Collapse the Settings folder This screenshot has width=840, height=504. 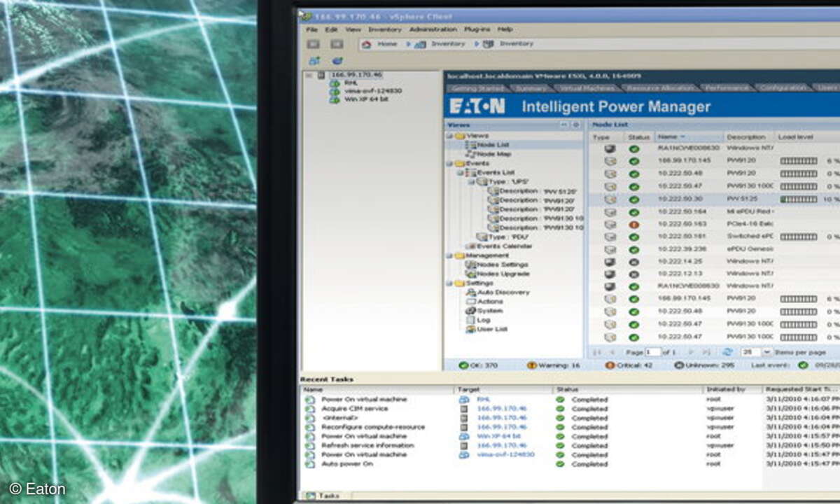tap(449, 283)
